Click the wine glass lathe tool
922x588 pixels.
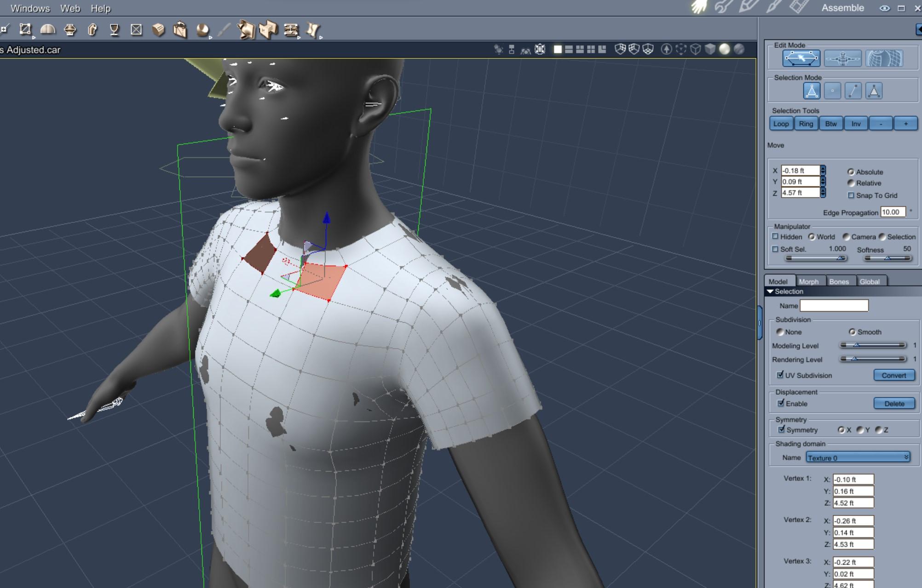[114, 30]
